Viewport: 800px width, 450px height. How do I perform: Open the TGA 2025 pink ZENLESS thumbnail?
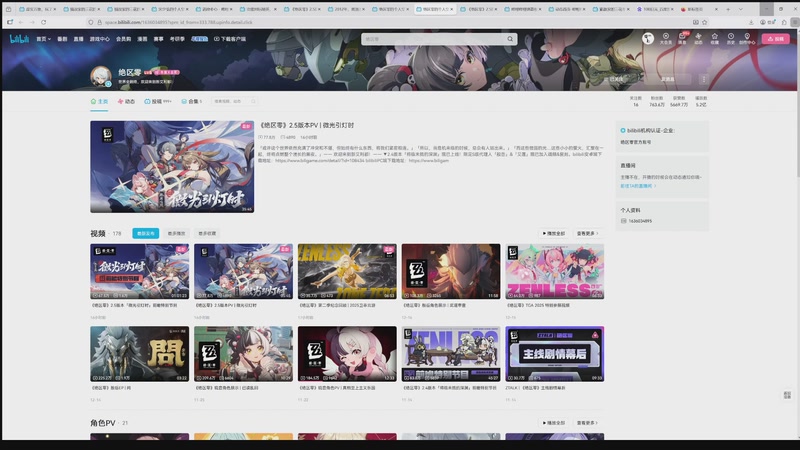pyautogui.click(x=555, y=271)
